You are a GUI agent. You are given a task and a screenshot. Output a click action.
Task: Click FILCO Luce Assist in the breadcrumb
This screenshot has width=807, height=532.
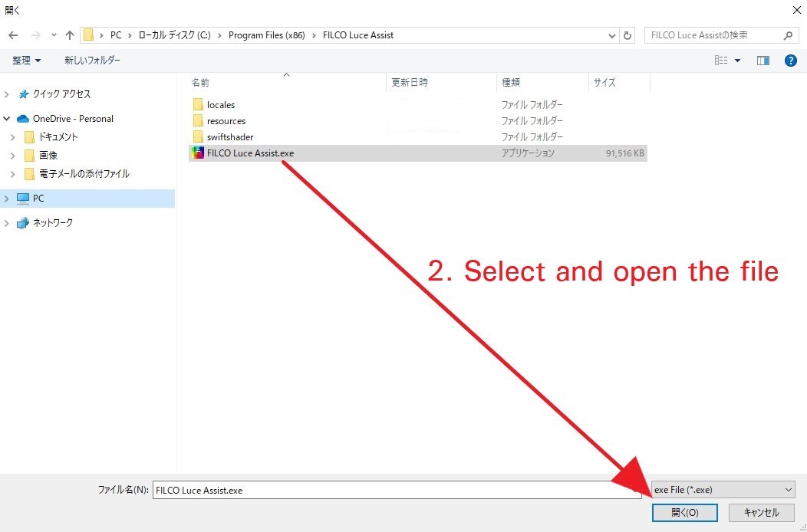pos(358,35)
